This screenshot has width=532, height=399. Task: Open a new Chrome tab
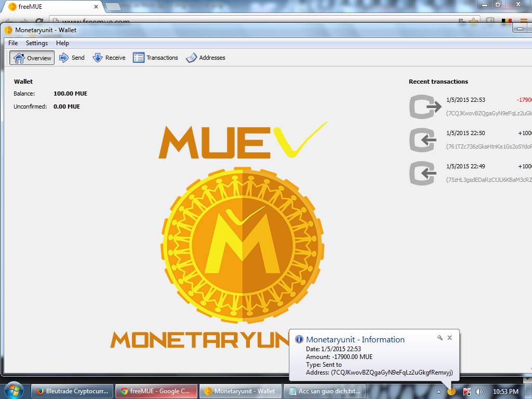(x=113, y=6)
